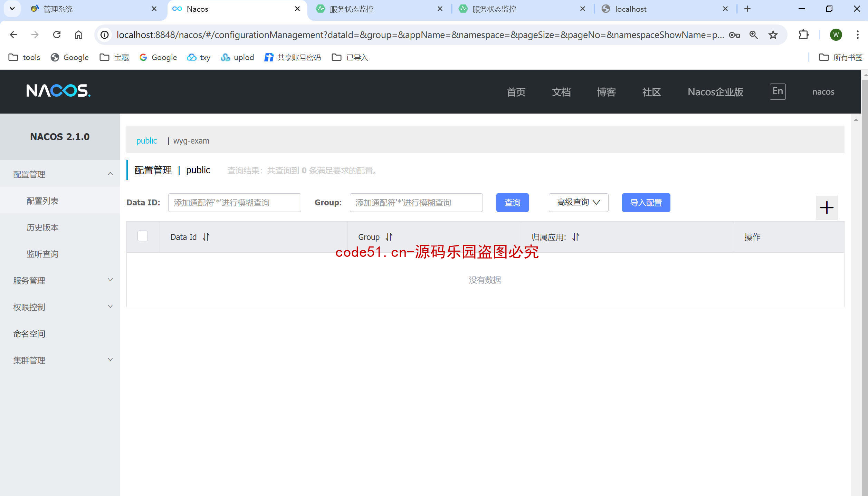Go to the browser home page icon
Screen dimensions: 868x496
point(78,35)
